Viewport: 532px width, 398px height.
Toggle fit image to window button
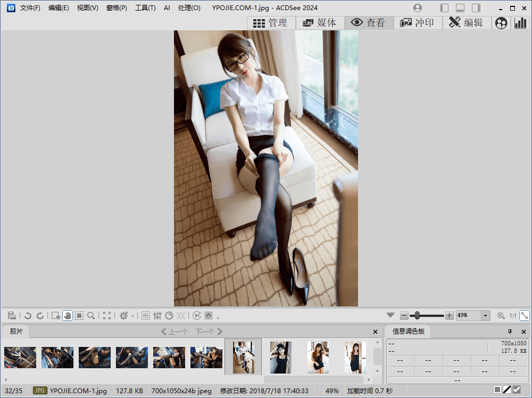[524, 316]
